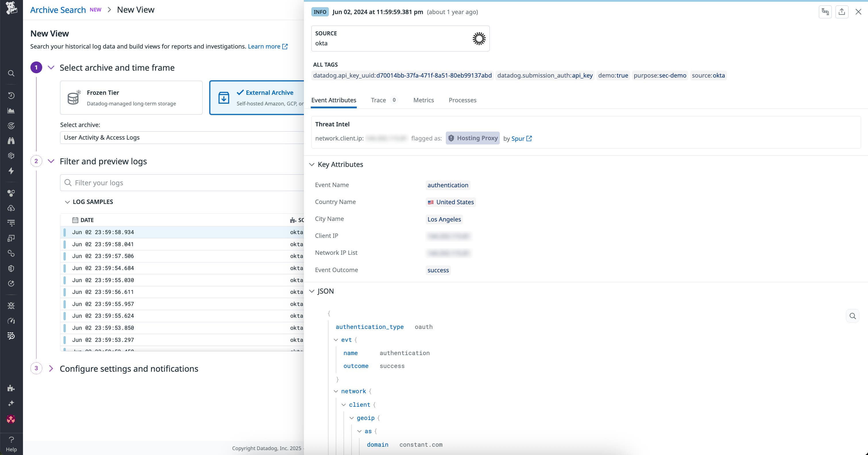Select the log row from Jun 02 23:59:57.506
Screen dimensions: 868x455
(152, 256)
